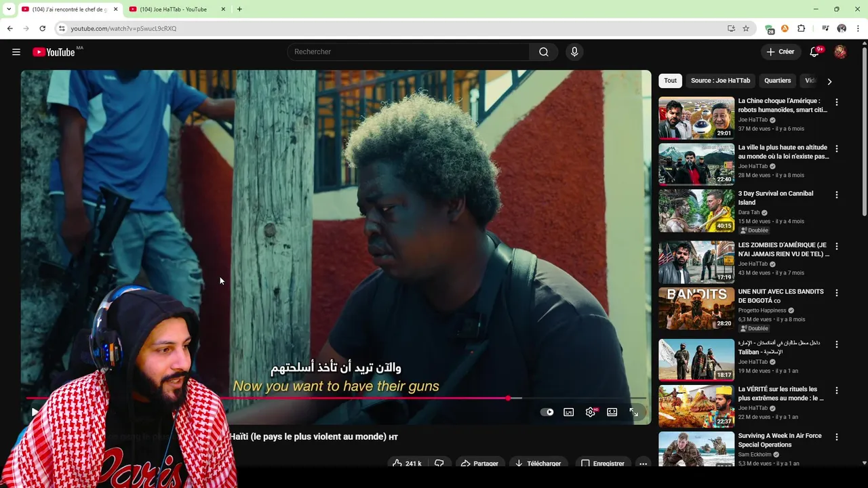
Task: Go back in browser history
Action: 9,28
